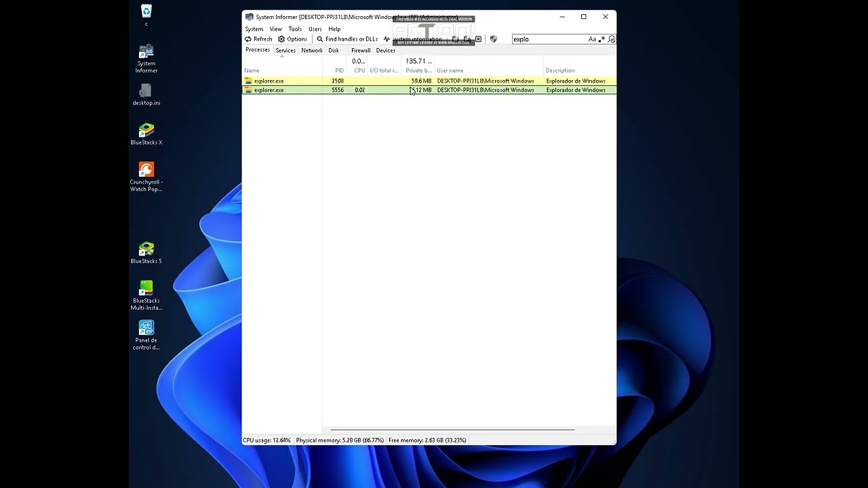This screenshot has width=868, height=488.
Task: Sort by Description column header
Action: (x=579, y=70)
